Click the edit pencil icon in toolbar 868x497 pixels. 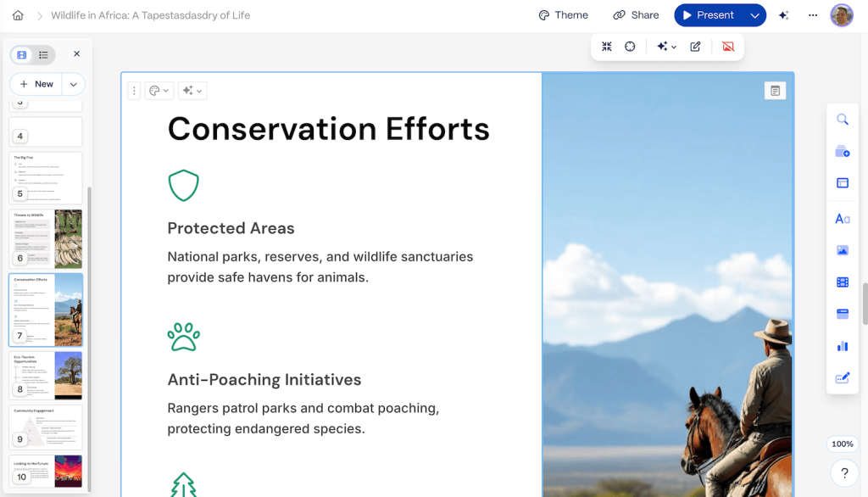(695, 47)
